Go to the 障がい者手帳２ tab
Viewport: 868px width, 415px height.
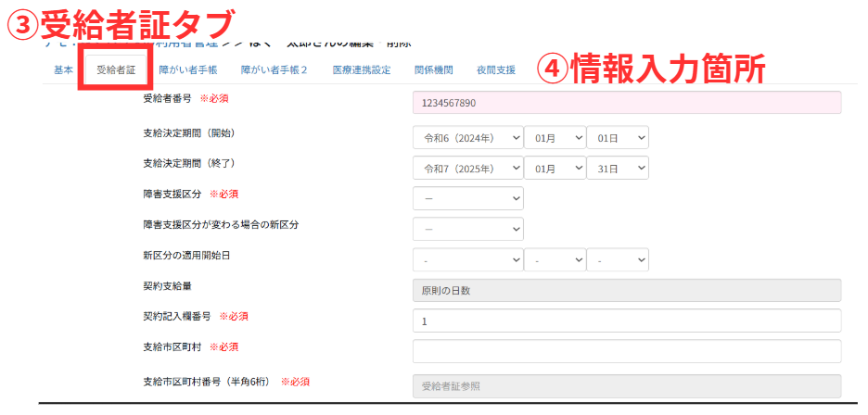coord(274,69)
